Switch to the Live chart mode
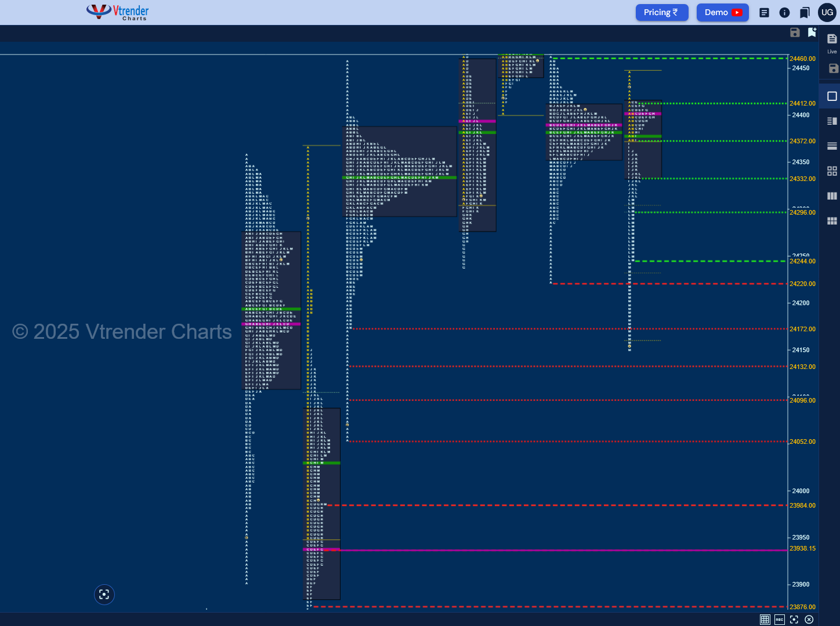The image size is (840, 626). pos(832,43)
